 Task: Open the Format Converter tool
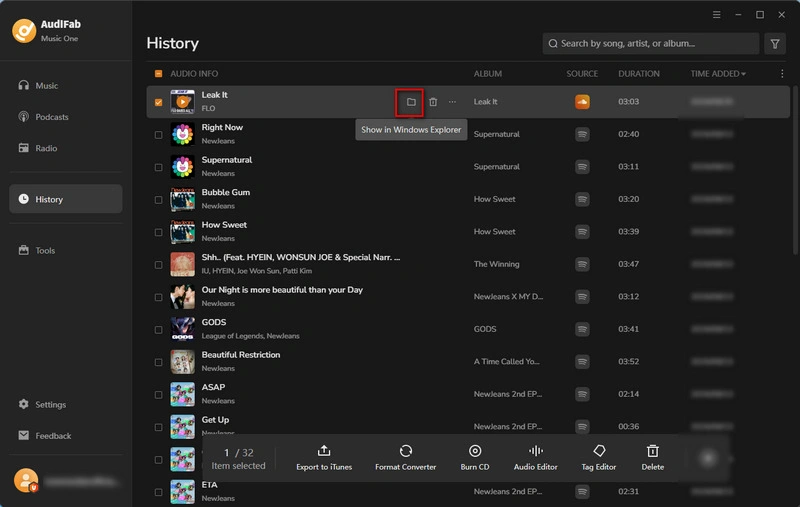[406, 458]
